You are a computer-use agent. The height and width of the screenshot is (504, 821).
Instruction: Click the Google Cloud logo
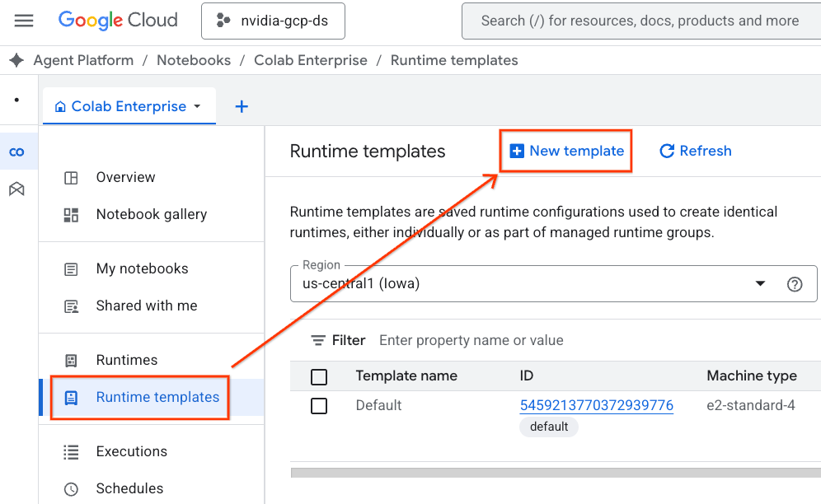(118, 21)
